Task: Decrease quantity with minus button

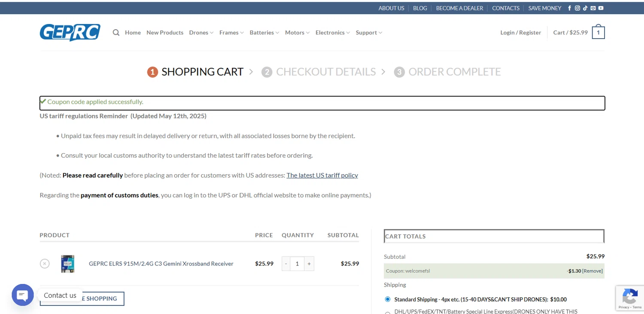Action: (x=286, y=264)
